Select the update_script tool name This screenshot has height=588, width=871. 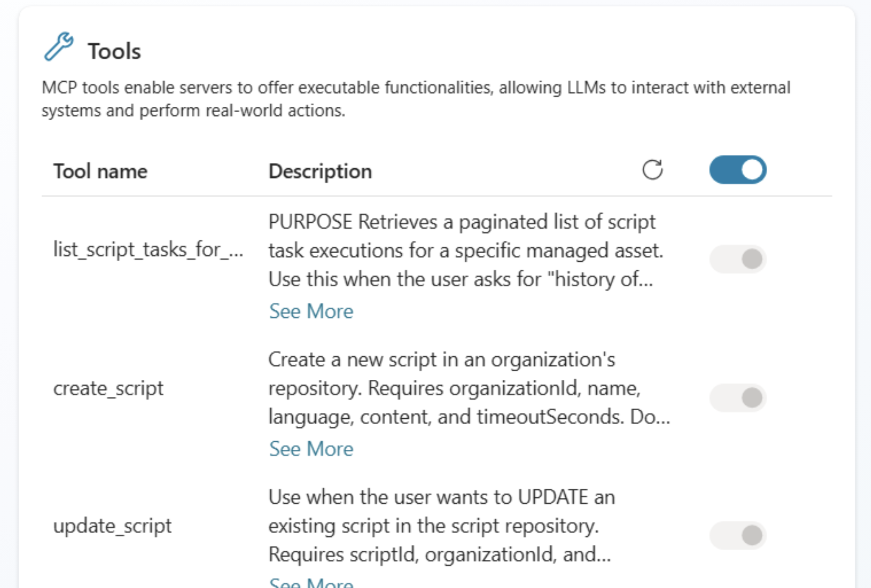[112, 526]
